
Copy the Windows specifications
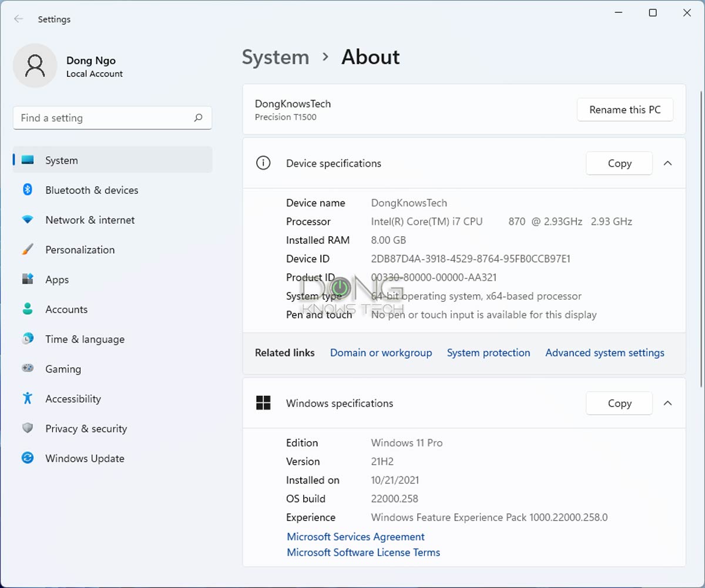pyautogui.click(x=619, y=403)
